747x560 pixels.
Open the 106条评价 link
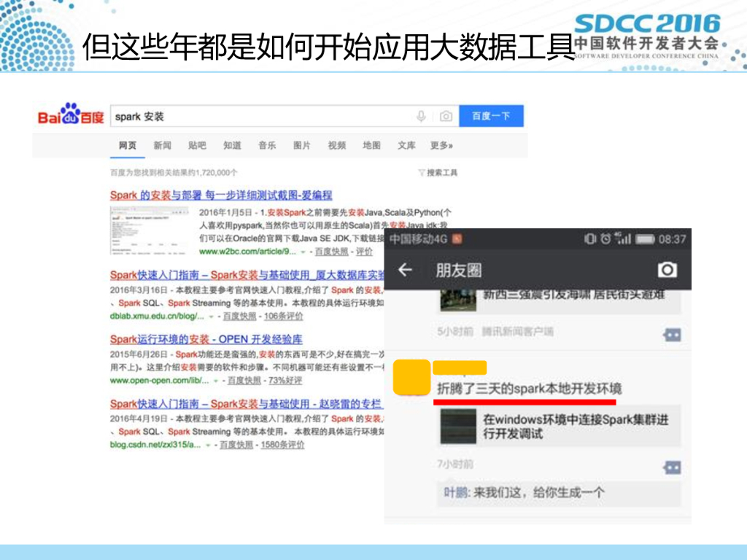pos(284,316)
